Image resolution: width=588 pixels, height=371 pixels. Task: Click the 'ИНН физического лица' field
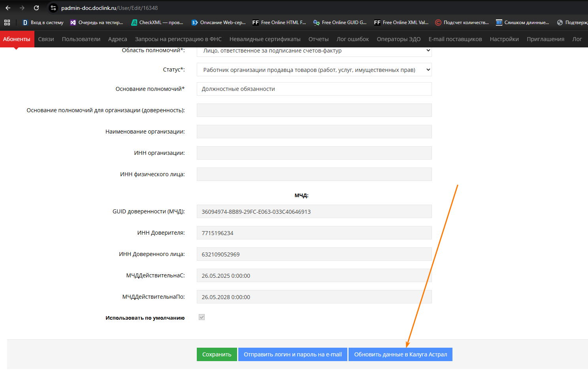click(314, 174)
